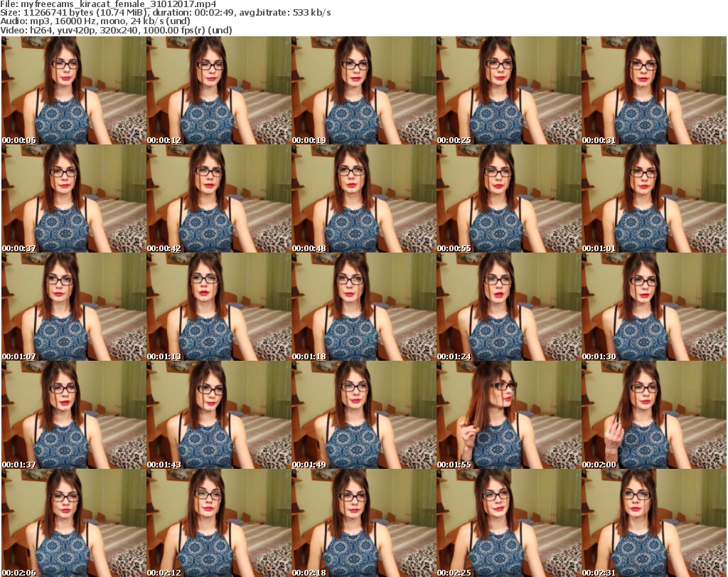The height and width of the screenshot is (577, 728).
Task: Select the thumbnail frame at 00:01:43
Action: point(219,415)
